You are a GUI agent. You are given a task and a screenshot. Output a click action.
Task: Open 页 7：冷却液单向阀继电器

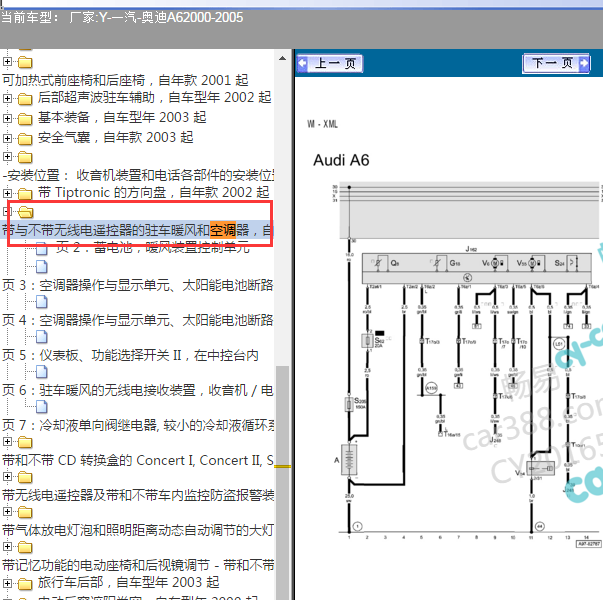click(x=138, y=425)
